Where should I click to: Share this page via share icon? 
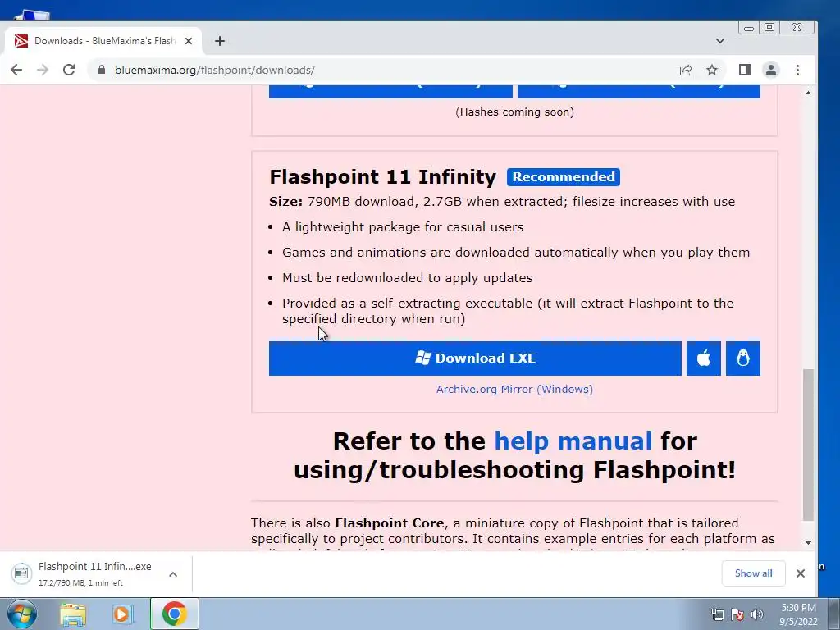(x=686, y=70)
